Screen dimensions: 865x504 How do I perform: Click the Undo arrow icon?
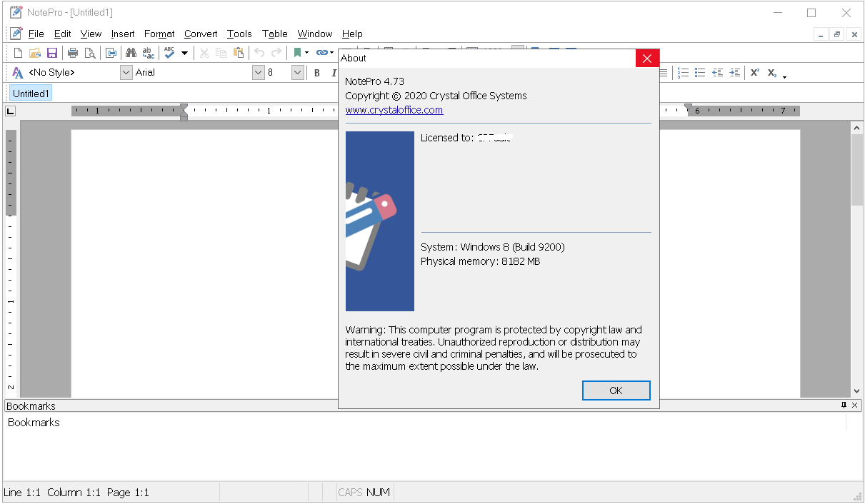point(259,53)
